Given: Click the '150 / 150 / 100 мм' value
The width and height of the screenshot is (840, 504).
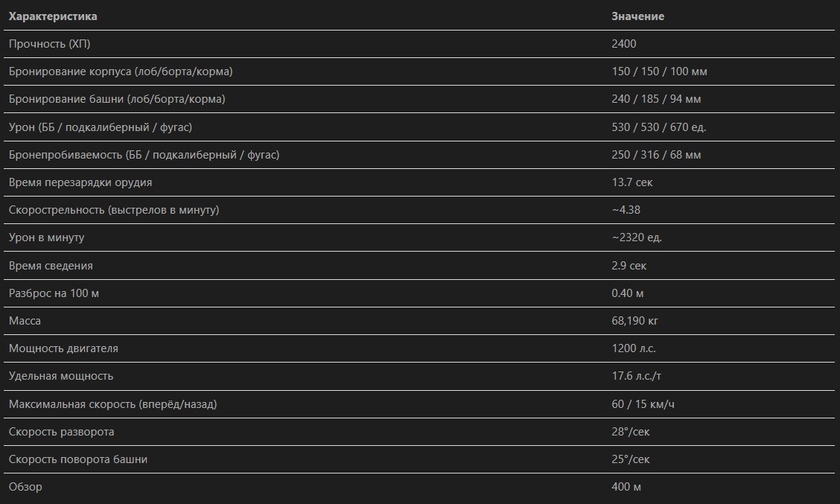Looking at the screenshot, I should (659, 71).
